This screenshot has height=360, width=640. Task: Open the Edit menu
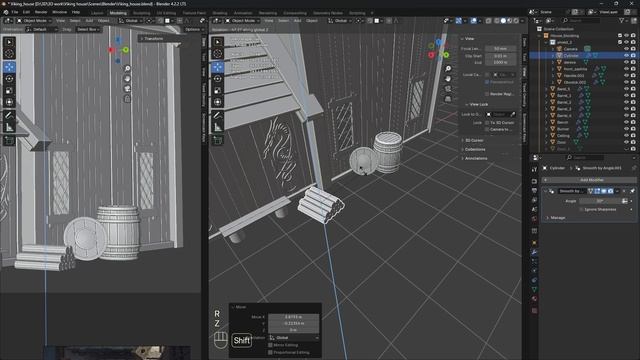point(26,12)
